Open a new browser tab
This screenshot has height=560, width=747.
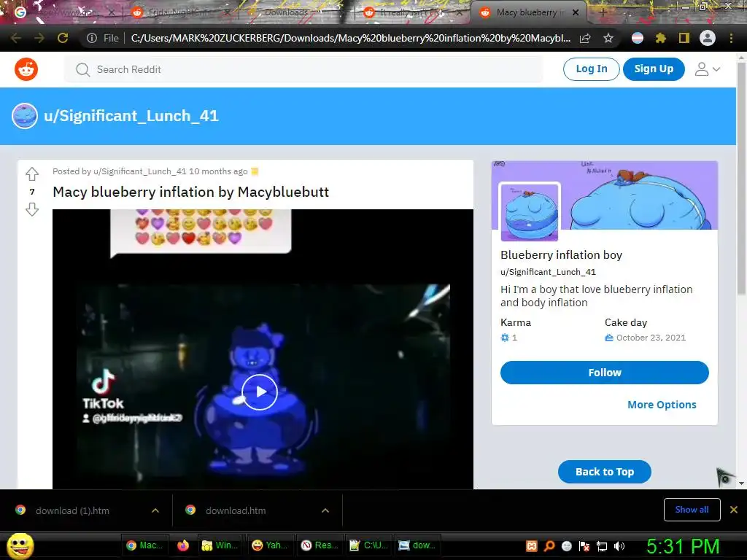point(603,12)
